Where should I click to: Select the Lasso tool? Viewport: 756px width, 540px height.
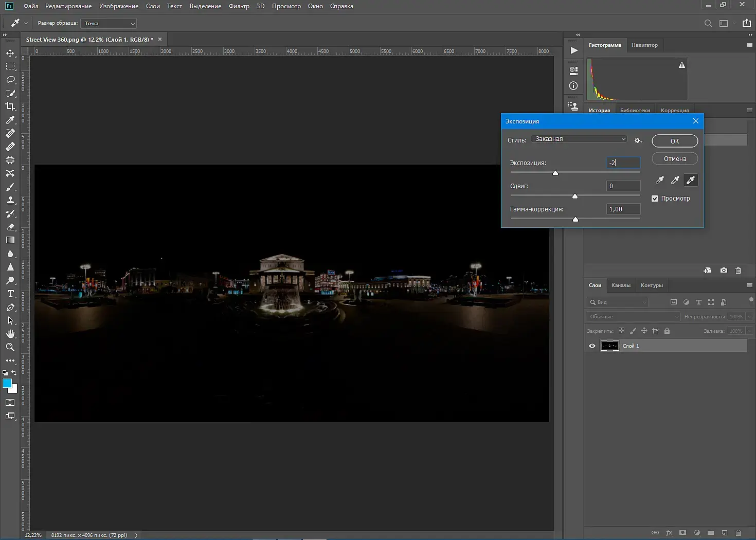click(10, 80)
